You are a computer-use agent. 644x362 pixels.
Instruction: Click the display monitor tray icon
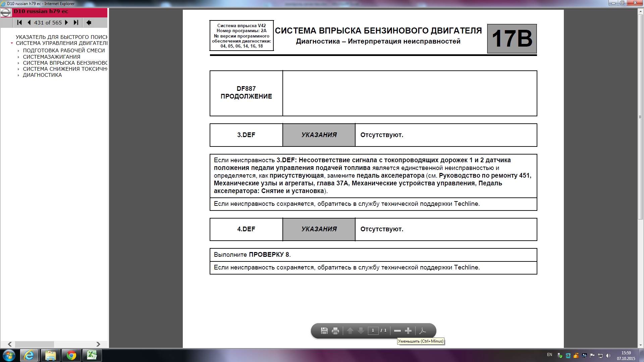[x=584, y=356]
